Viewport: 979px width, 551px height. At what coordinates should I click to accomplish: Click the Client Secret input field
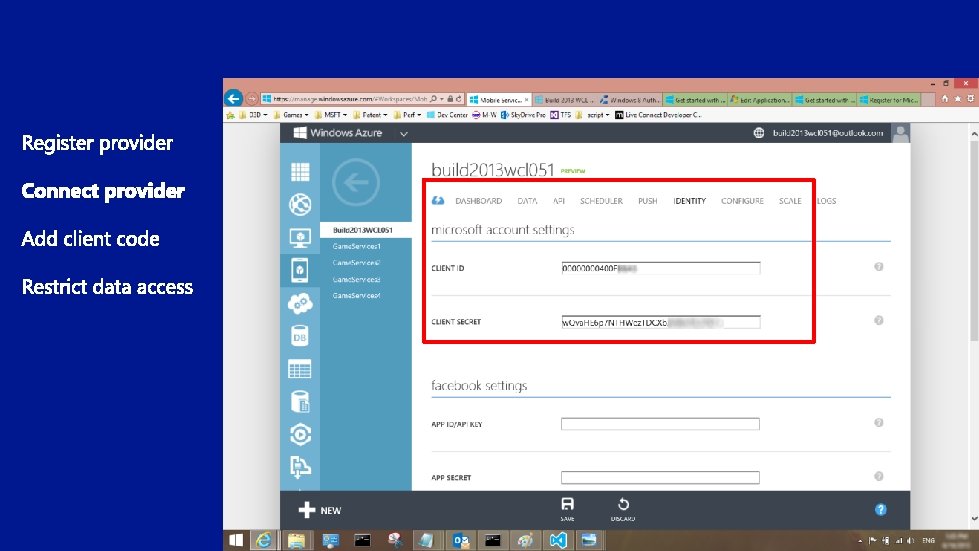click(x=661, y=322)
